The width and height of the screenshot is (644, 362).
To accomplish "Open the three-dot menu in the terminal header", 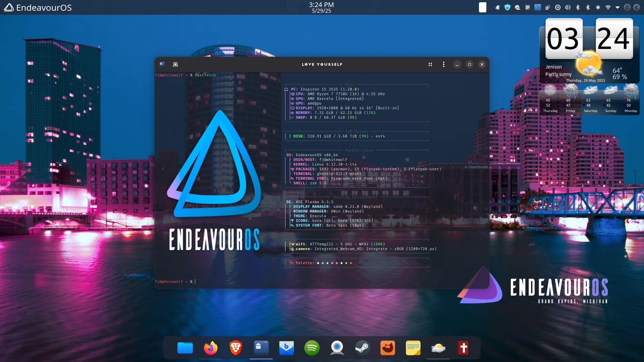I will pos(444,64).
